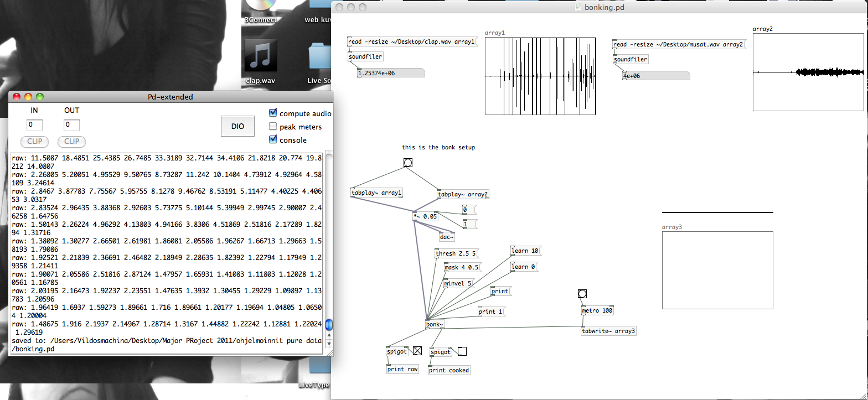Turn off the toggle above print raw
This screenshot has width=868, height=400.
(x=417, y=351)
